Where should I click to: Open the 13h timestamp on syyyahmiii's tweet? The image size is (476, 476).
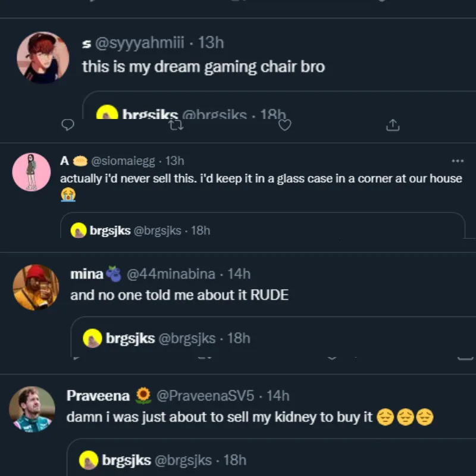coord(211,43)
